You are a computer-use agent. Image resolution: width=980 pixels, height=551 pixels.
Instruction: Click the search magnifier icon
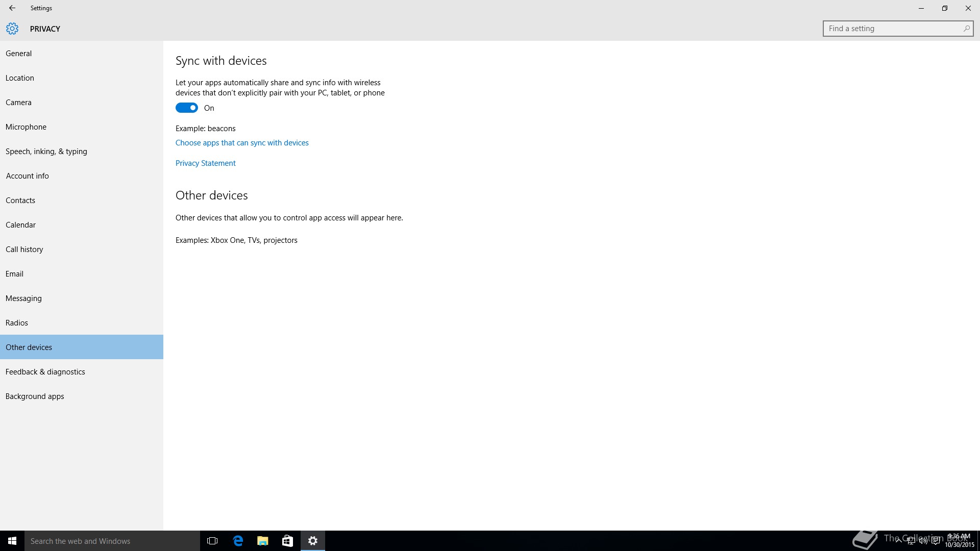(966, 29)
